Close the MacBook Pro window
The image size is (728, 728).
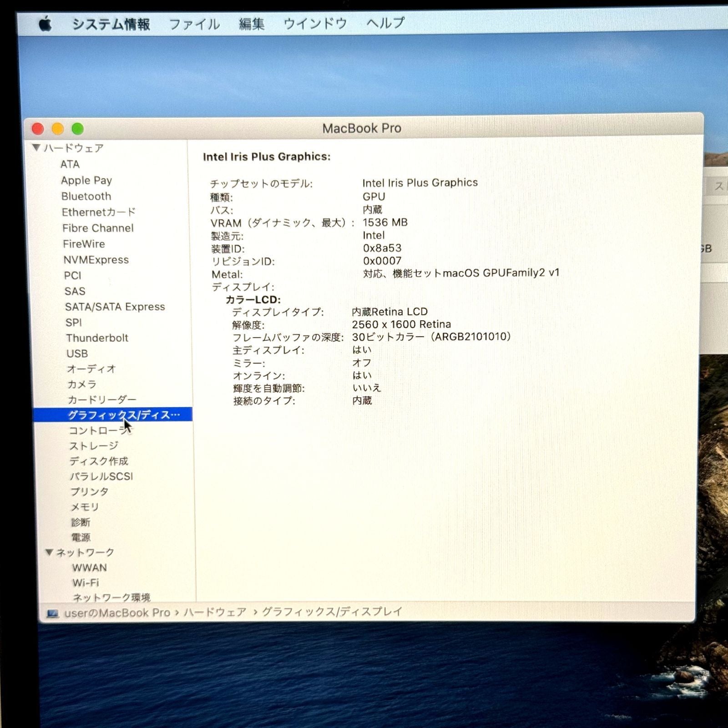[38, 129]
